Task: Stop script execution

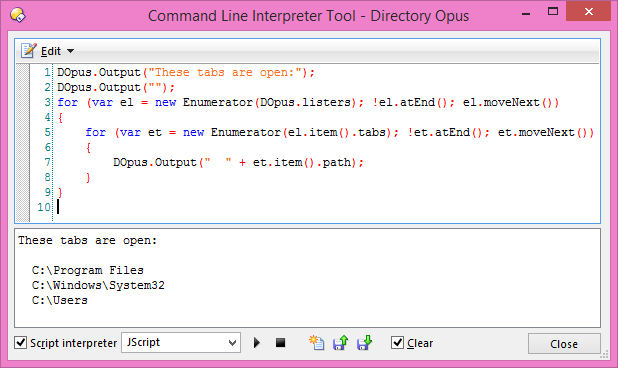Action: [x=280, y=342]
